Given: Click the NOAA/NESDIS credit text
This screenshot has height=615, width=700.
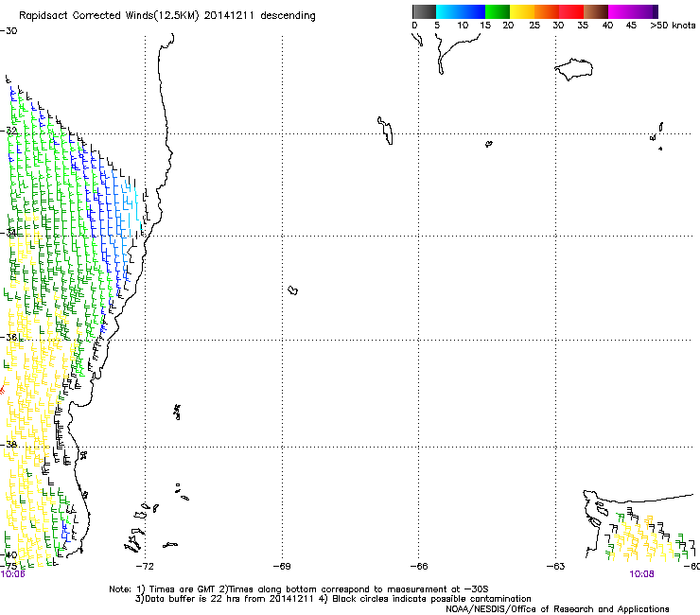Looking at the screenshot, I should tap(557, 609).
